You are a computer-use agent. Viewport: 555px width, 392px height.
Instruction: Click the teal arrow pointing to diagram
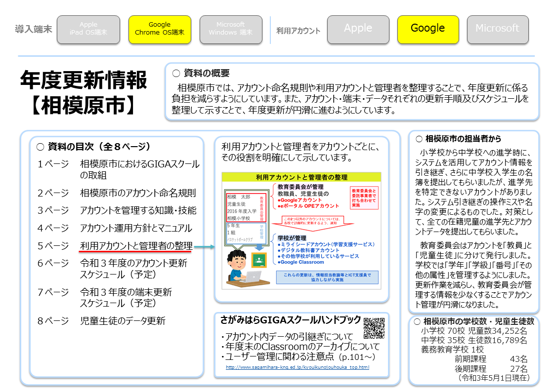tap(204, 246)
